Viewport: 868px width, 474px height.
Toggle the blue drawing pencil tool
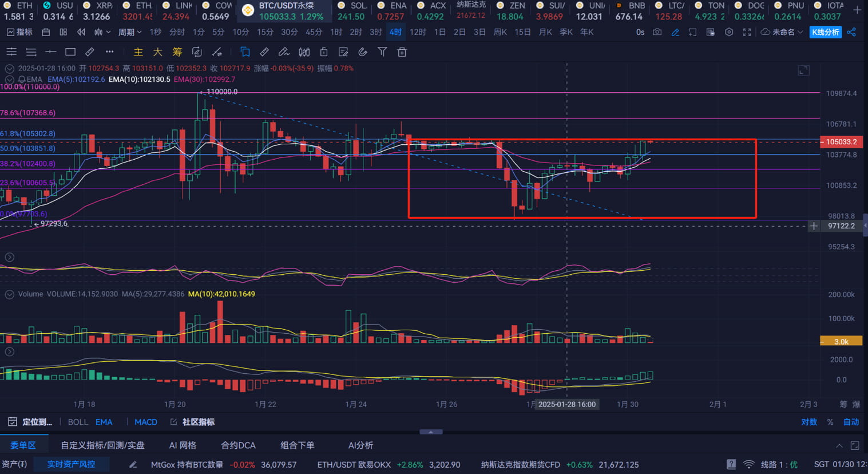tap(675, 32)
